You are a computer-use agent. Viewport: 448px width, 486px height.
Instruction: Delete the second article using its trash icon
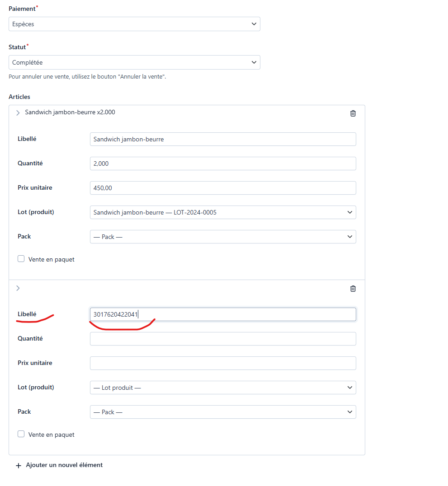[x=353, y=289]
